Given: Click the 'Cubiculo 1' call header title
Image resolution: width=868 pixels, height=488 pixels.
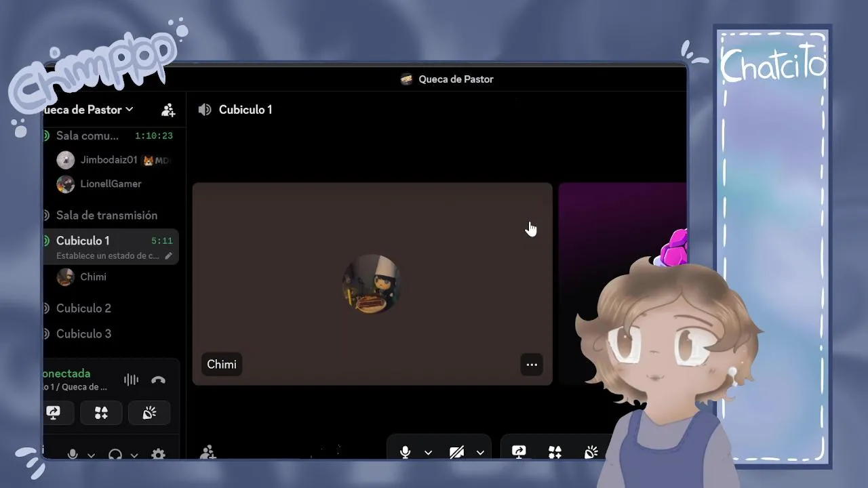Looking at the screenshot, I should [x=245, y=110].
